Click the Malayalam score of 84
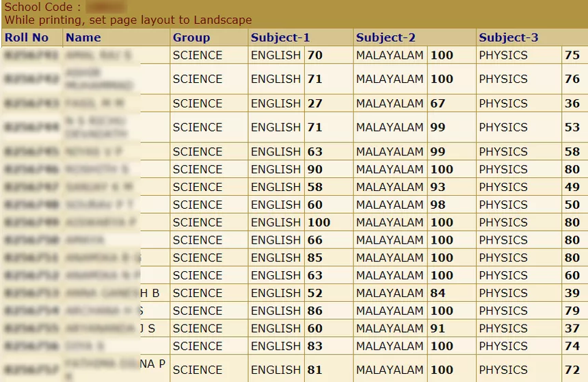 [438, 293]
